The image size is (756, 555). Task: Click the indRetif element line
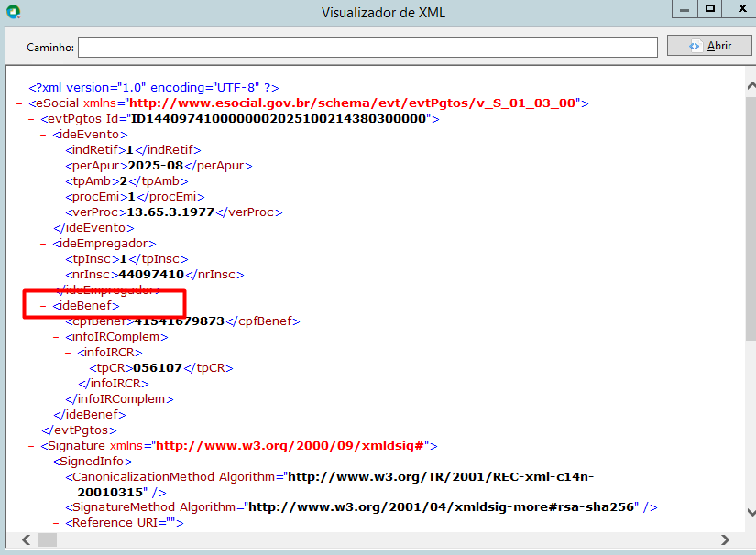[x=133, y=150]
